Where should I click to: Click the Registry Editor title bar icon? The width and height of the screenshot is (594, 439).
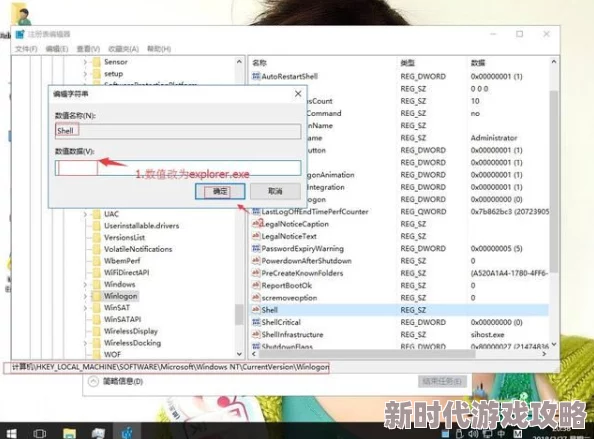pos(20,34)
